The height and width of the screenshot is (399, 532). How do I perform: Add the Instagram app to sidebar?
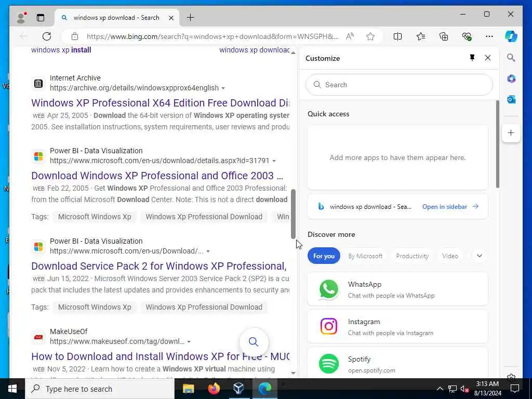397,327
